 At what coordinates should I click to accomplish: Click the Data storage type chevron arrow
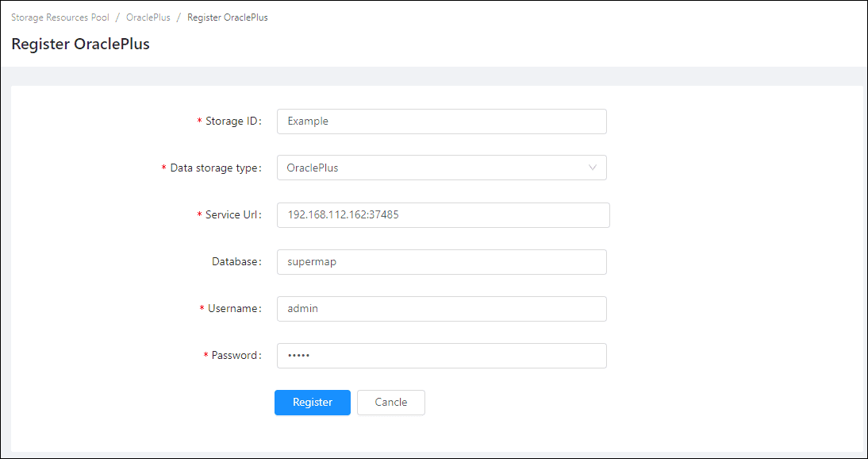point(593,168)
